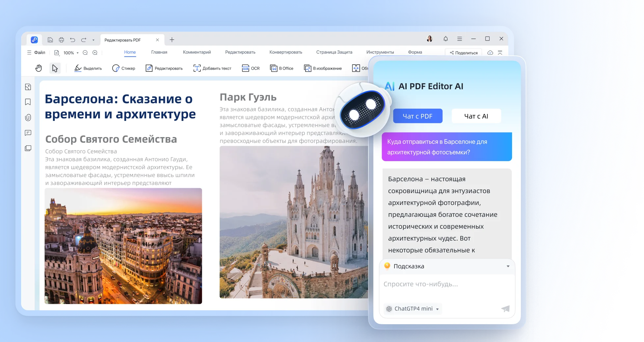Switch to the Комментарий ribbon tab
Viewport: 644px width, 342px height.
[x=197, y=52]
